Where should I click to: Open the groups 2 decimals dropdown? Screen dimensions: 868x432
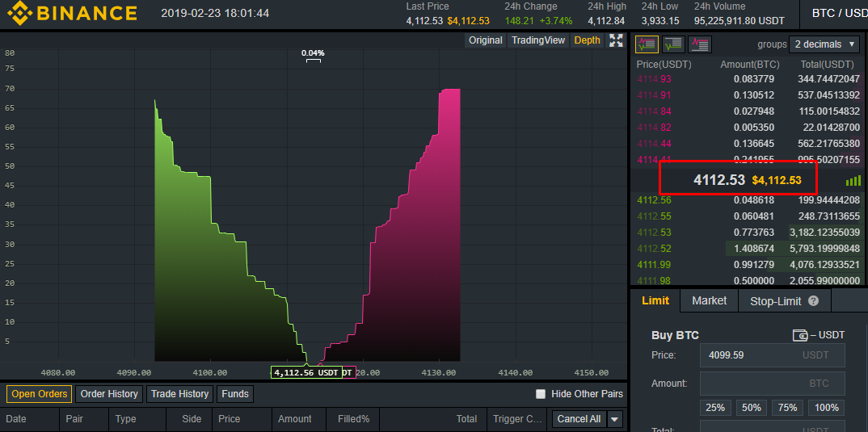tap(825, 44)
